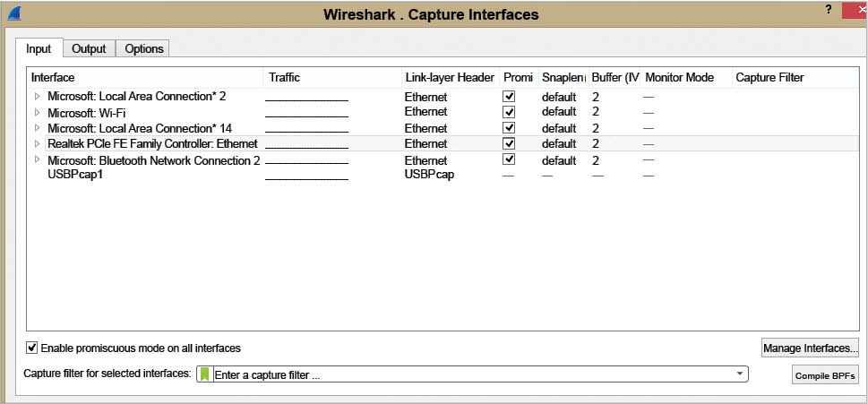The width and height of the screenshot is (868, 404).
Task: Select the Input tab
Action: pyautogui.click(x=39, y=48)
